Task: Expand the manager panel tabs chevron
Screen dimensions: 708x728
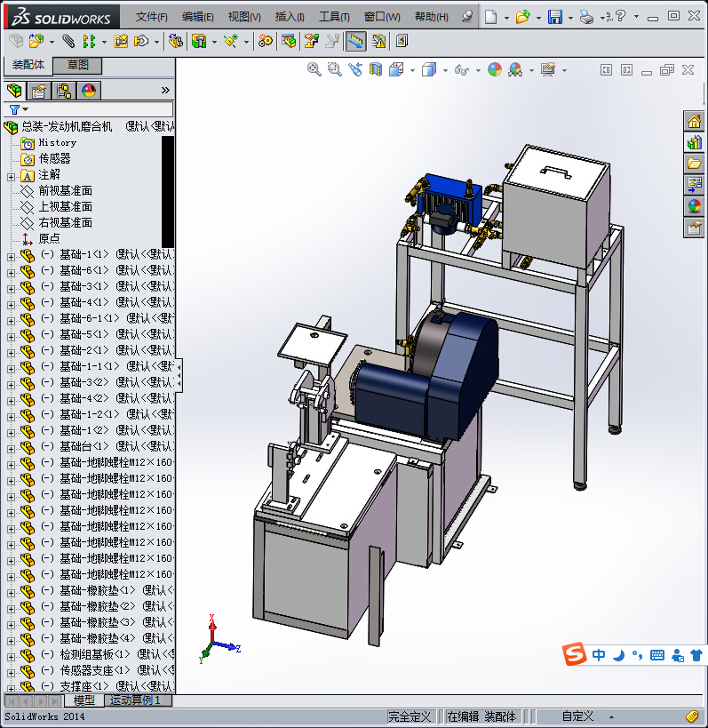Action: click(165, 90)
